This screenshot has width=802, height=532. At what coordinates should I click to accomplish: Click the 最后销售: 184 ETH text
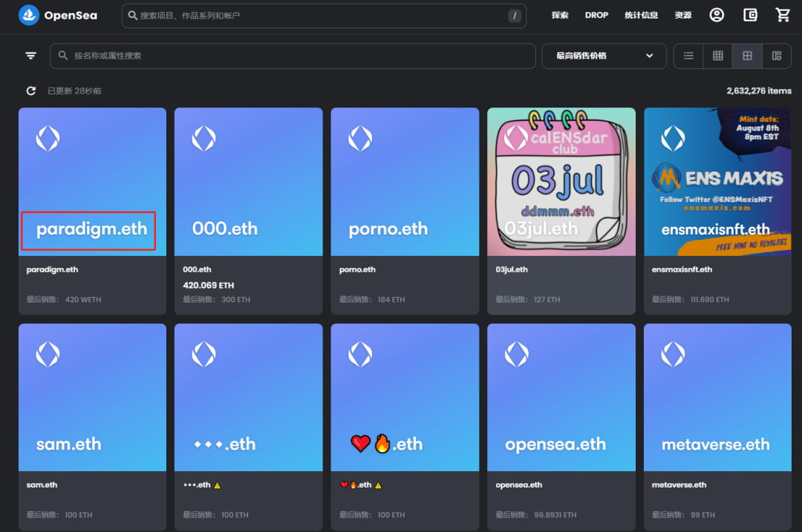pos(372,300)
